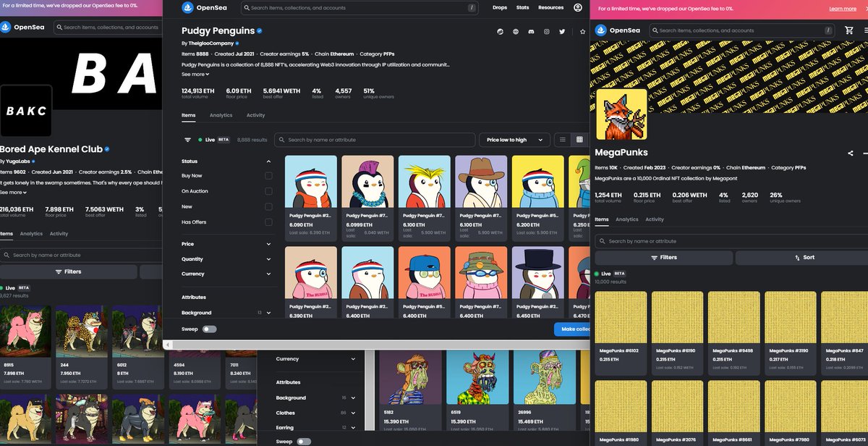This screenshot has height=446, width=868.
Task: Click Make collection offer button
Action: click(572, 329)
